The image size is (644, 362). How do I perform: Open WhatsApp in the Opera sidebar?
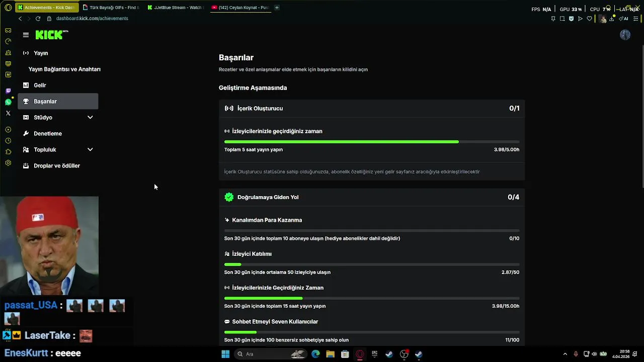click(x=8, y=102)
